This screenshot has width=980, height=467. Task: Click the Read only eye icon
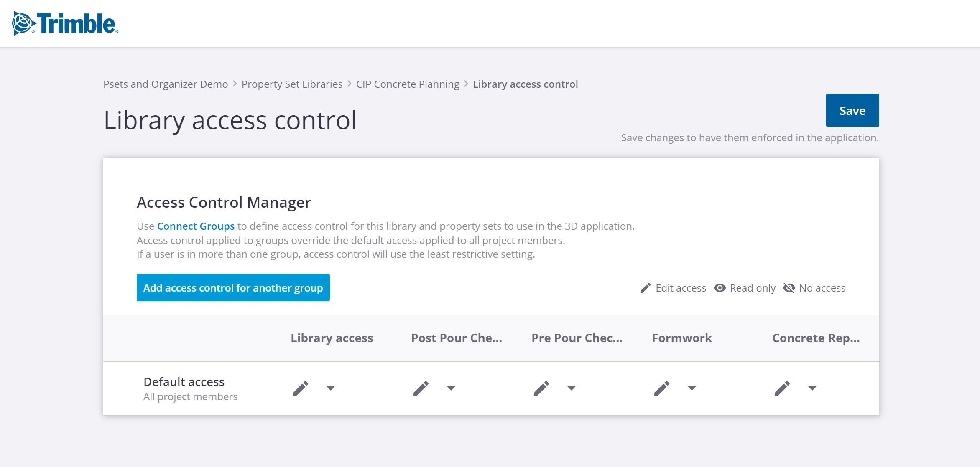pyautogui.click(x=720, y=288)
